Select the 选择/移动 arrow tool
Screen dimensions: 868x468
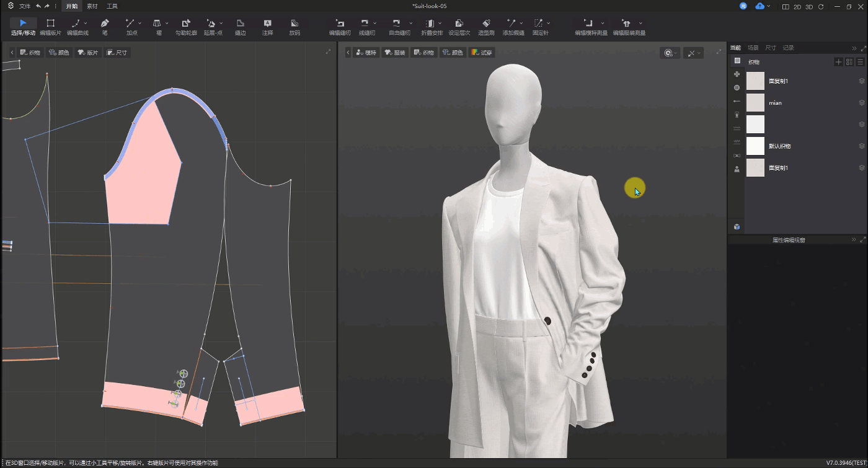23,24
